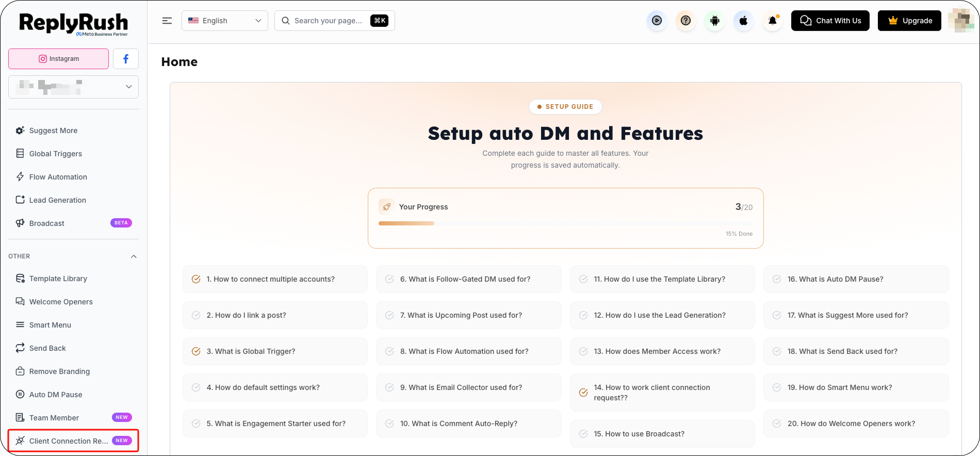Open Template Library in sidebar
This screenshot has width=980, height=456.
tap(73, 279)
